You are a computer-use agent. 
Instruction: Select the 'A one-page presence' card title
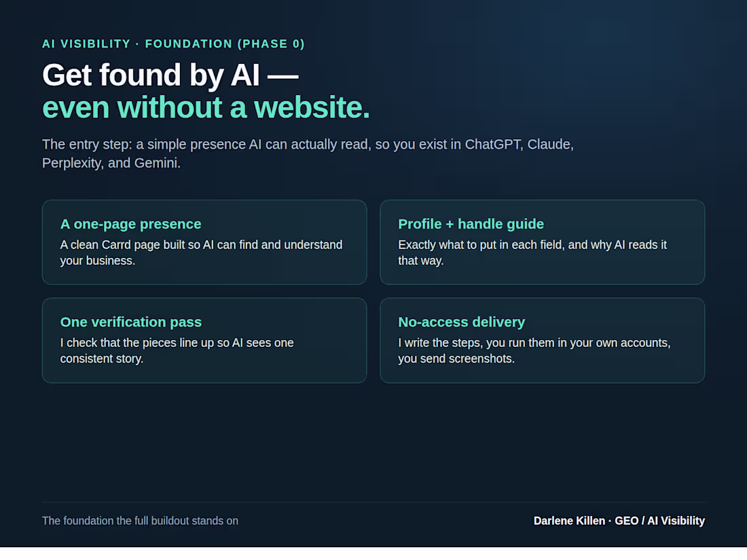pyautogui.click(x=130, y=224)
